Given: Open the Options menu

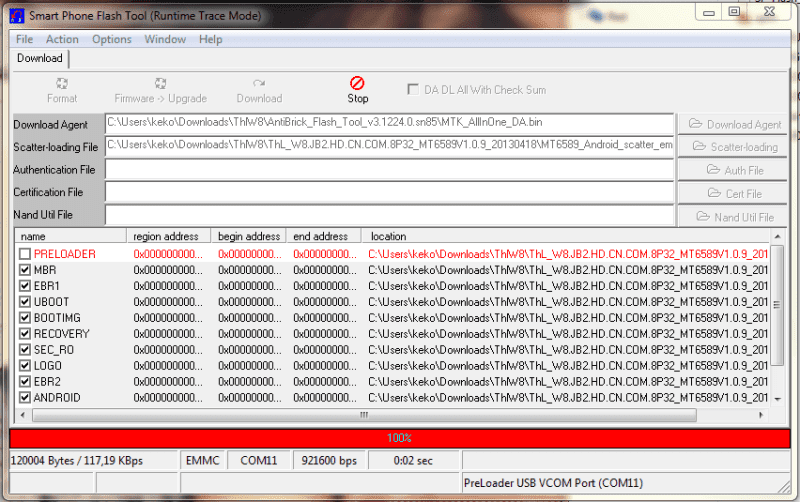Looking at the screenshot, I should click(112, 39).
